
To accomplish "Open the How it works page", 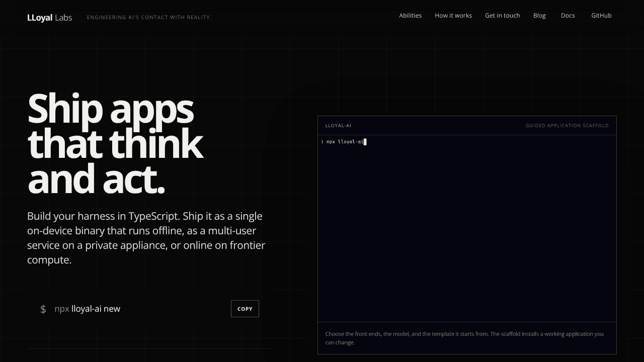I will 453,16.
